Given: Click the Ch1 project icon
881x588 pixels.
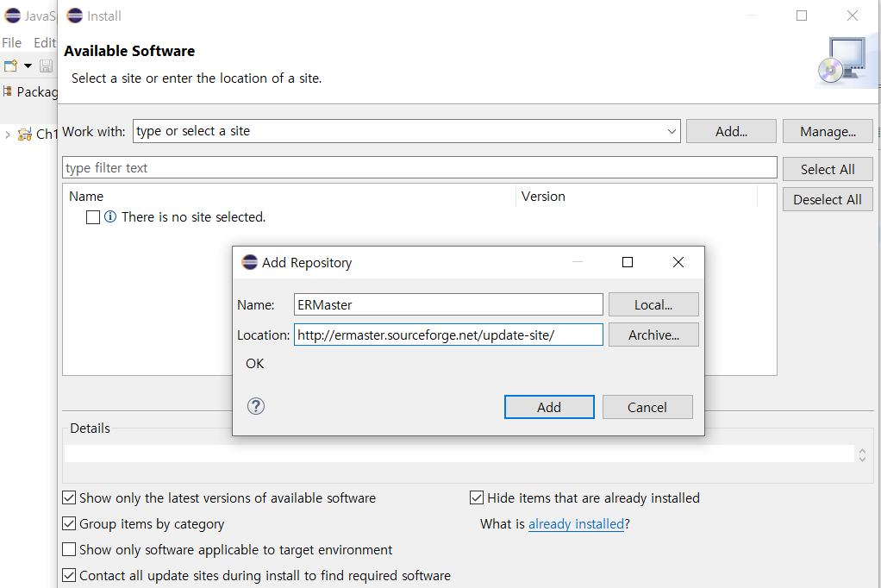Looking at the screenshot, I should pyautogui.click(x=24, y=134).
